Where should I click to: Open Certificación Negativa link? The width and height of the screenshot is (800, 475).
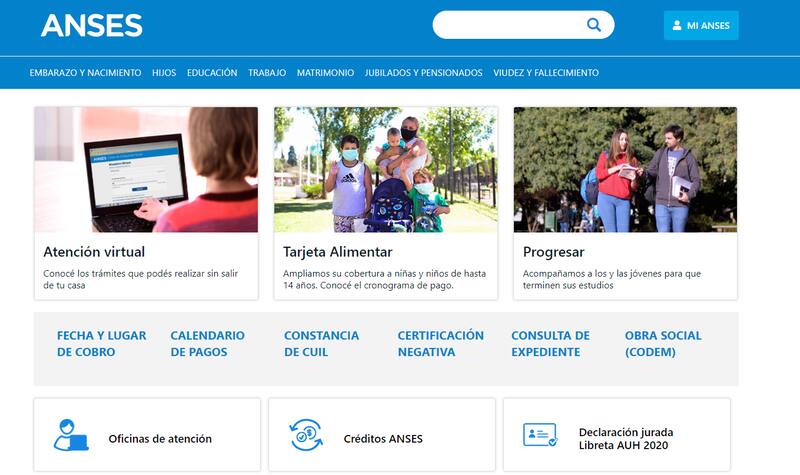(x=441, y=343)
